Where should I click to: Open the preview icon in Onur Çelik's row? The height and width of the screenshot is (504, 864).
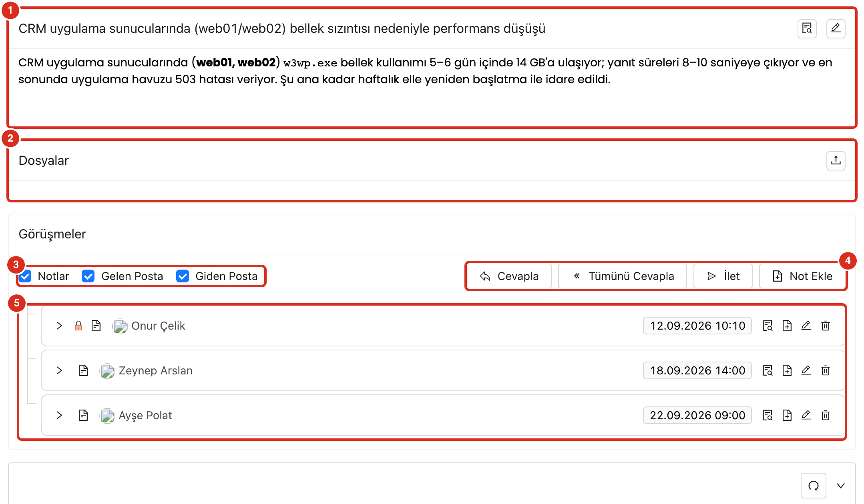coord(768,326)
